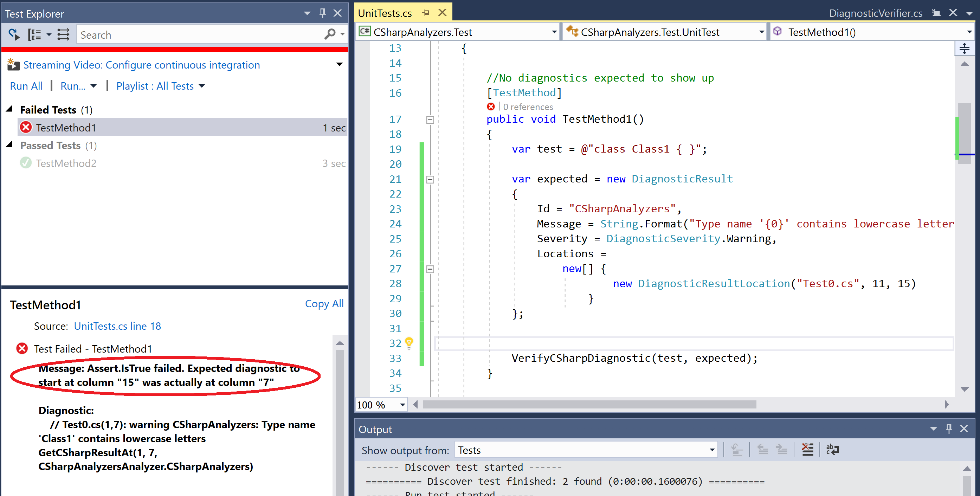Click the go to previous message icon

pyautogui.click(x=762, y=450)
